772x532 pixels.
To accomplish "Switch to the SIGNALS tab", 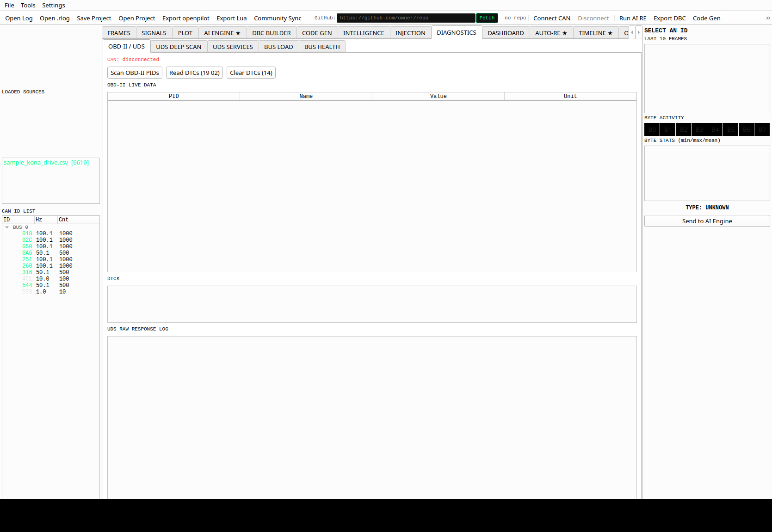I will 154,33.
